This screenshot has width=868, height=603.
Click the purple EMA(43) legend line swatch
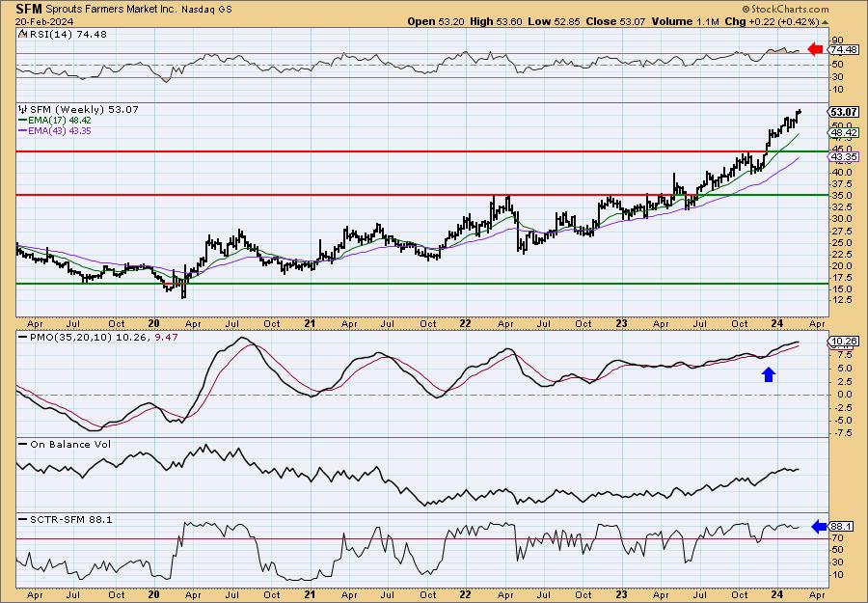click(x=23, y=131)
